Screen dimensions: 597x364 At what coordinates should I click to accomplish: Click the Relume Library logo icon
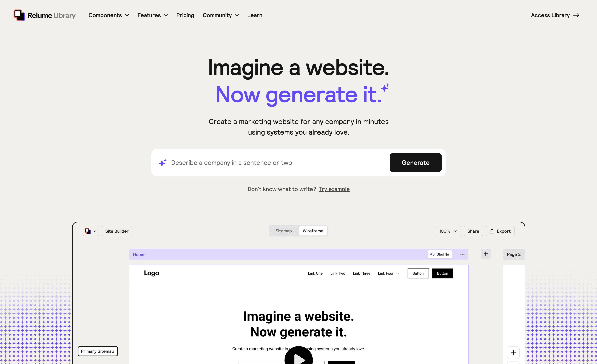tap(19, 15)
